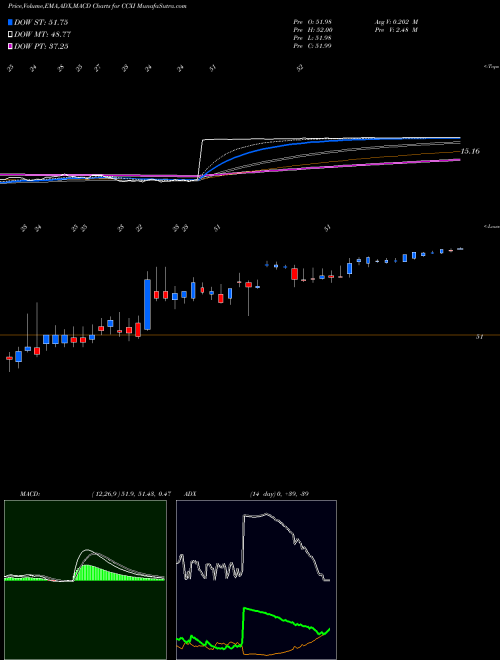
Task: Select the 'DOW ST: 51.75' label
Action: click(41, 22)
